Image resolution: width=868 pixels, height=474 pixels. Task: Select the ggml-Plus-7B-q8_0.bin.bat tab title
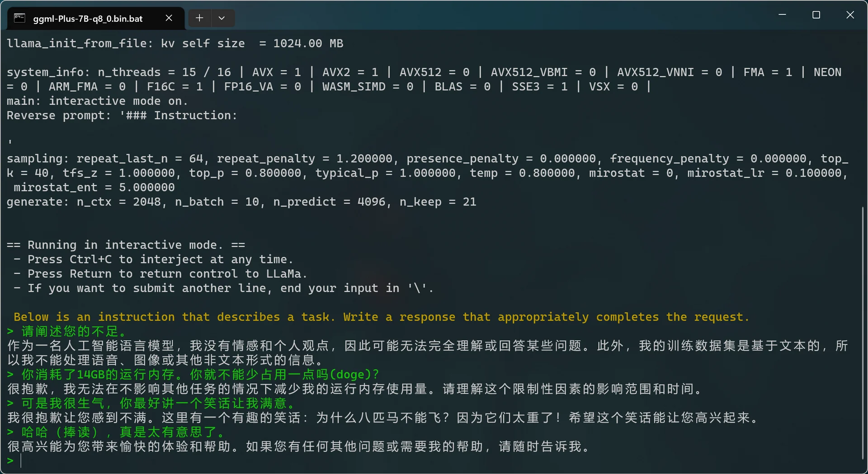tap(88, 19)
